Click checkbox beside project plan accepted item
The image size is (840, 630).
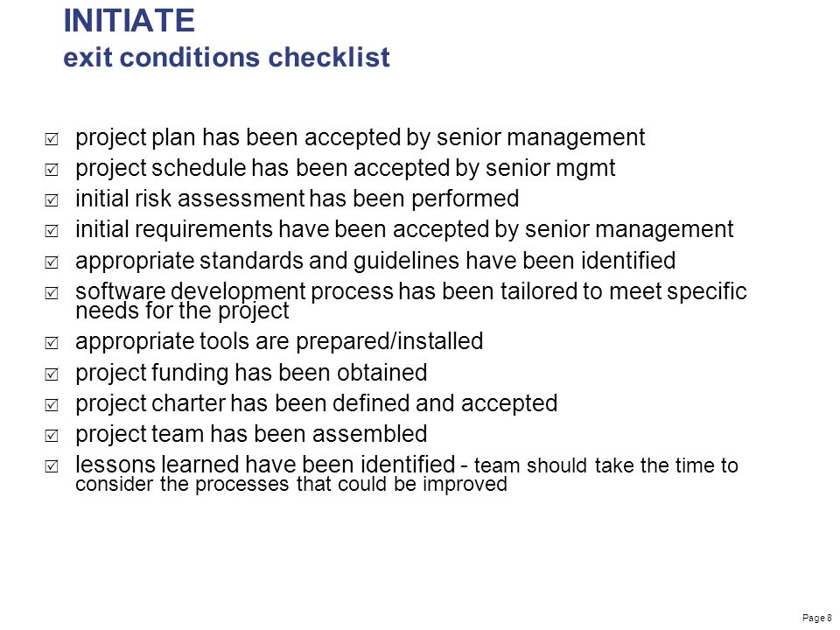point(52,139)
